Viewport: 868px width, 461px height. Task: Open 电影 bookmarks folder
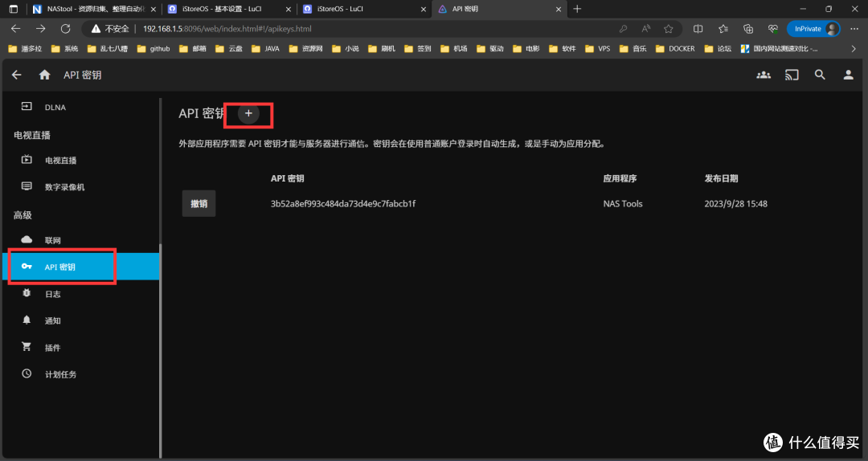coord(526,49)
